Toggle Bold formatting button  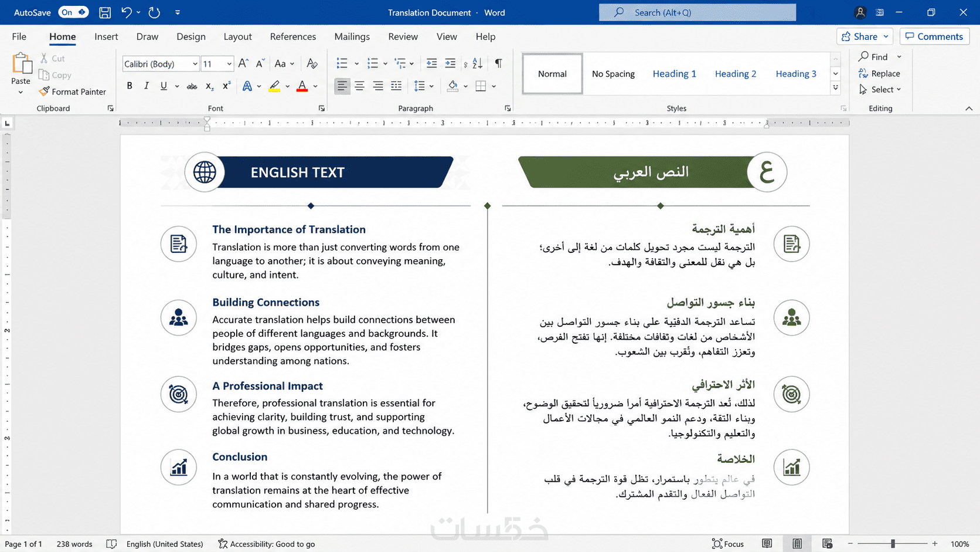pos(130,86)
